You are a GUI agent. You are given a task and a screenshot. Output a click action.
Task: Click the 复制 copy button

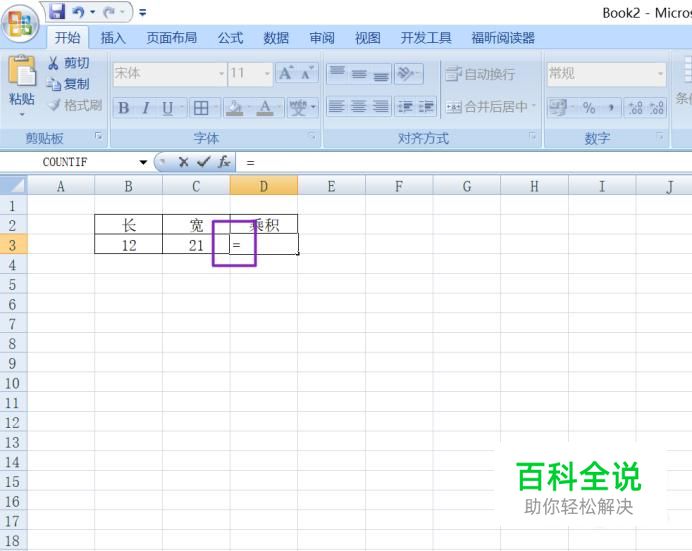click(x=69, y=84)
